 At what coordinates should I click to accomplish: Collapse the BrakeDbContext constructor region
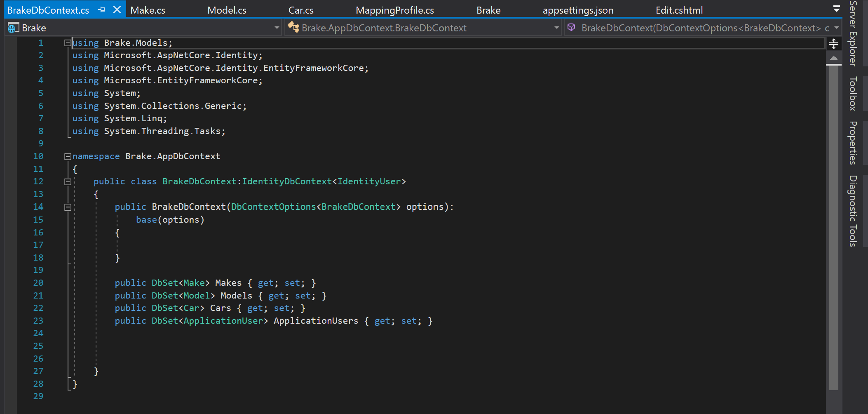(68, 207)
